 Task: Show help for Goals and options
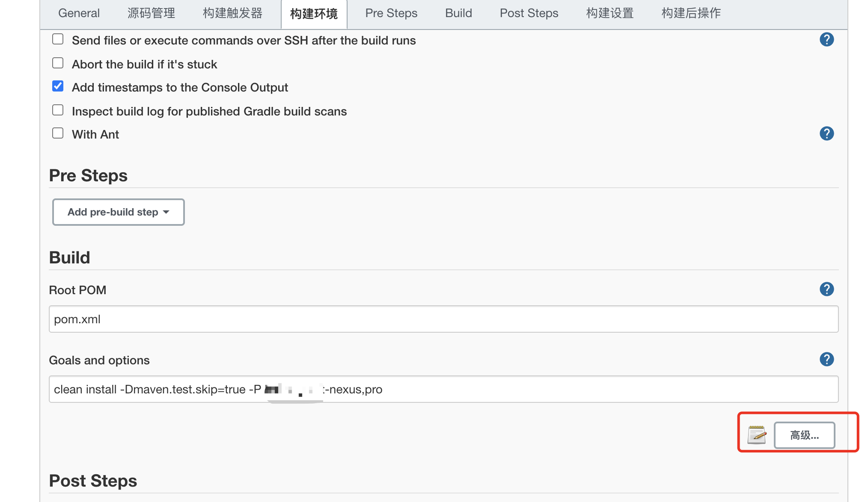tap(826, 360)
